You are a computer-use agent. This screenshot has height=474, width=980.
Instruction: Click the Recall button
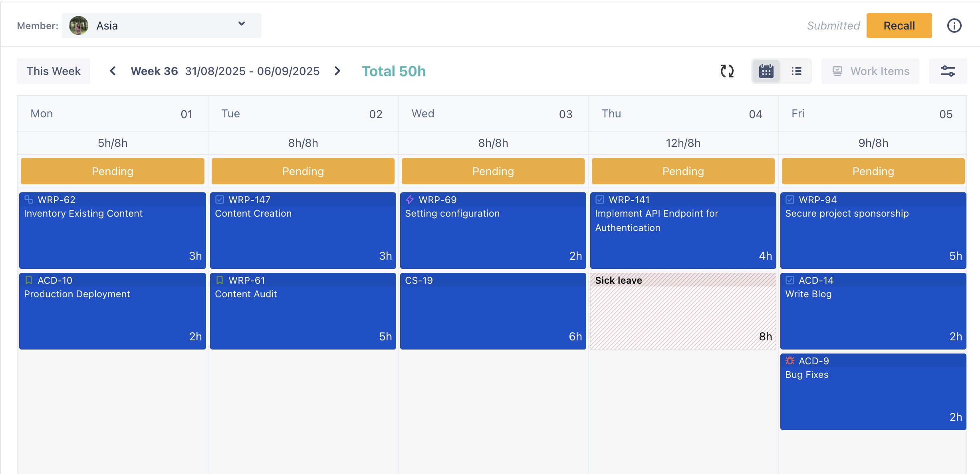(899, 26)
